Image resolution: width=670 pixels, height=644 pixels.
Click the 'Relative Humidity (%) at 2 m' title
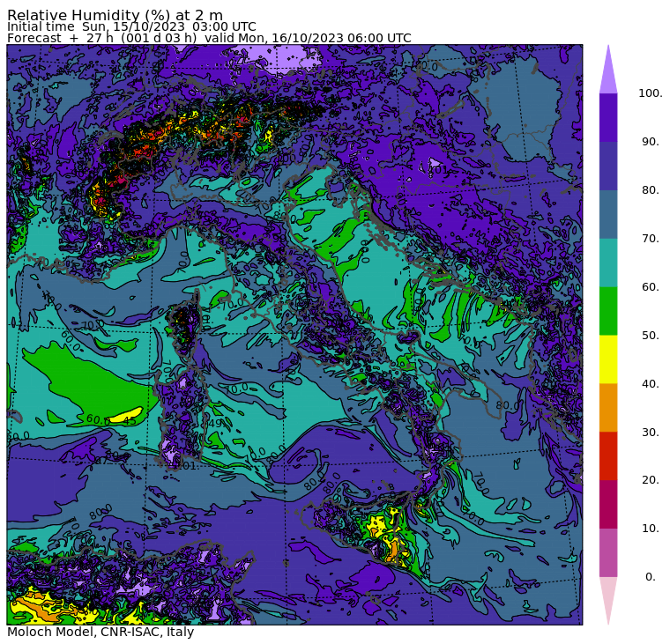click(x=115, y=15)
